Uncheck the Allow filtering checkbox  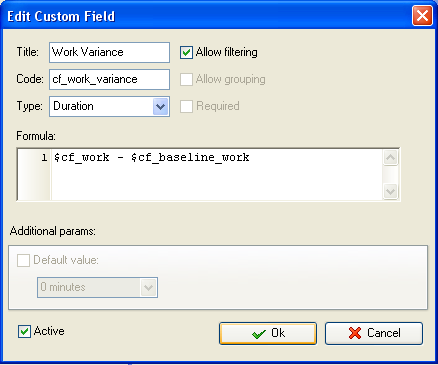click(186, 53)
